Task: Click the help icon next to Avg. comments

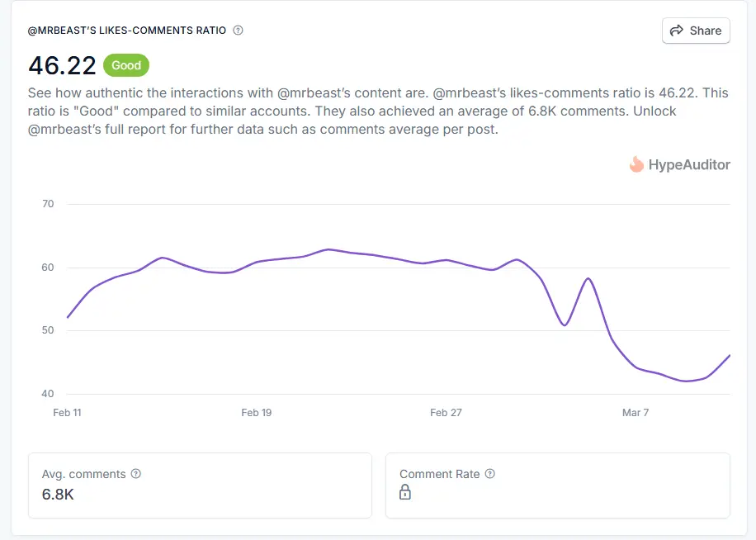Action: pos(136,474)
